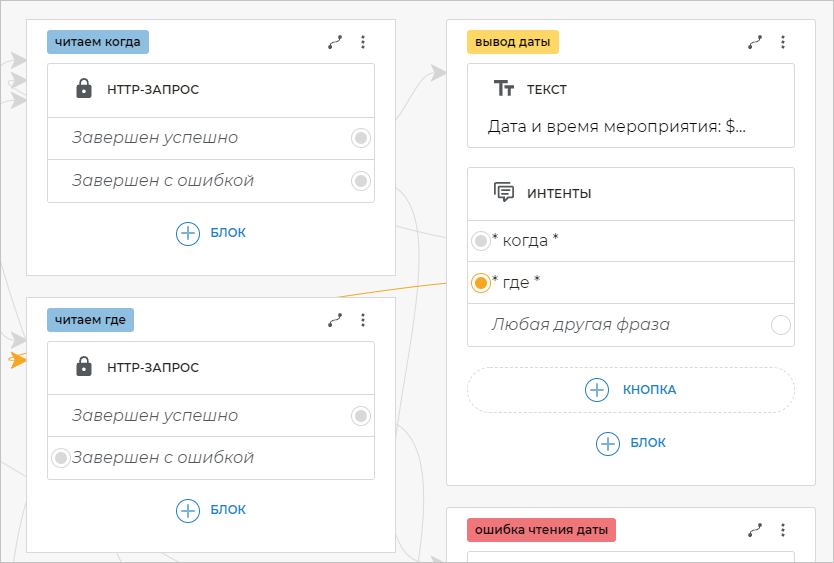Open the three-dot menu of 'читаем когда'
Image resolution: width=834 pixels, height=563 pixels.
point(363,42)
